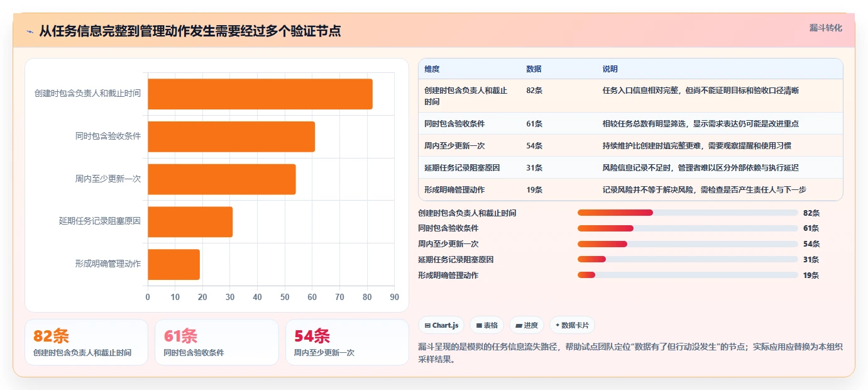
Task: Click the 延期任务记录阻塞原因 chart bar
Action: click(190, 222)
